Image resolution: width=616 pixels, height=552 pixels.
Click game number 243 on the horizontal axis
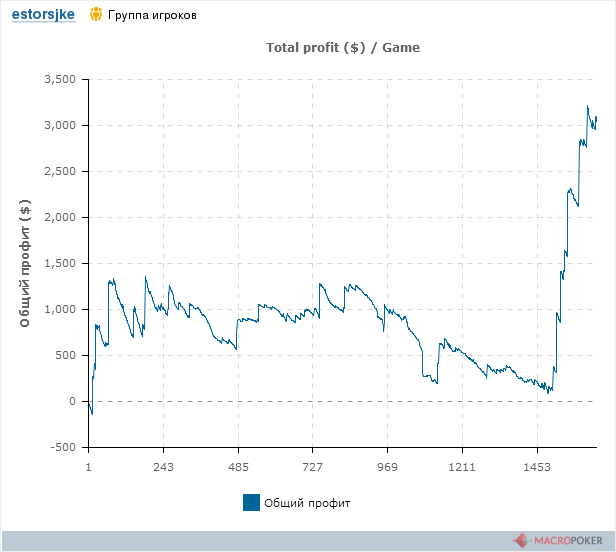point(164,467)
